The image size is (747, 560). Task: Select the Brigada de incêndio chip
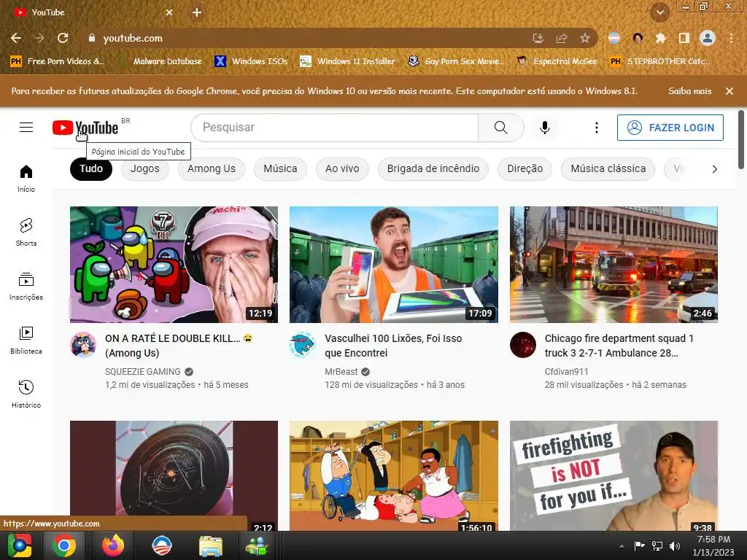(433, 169)
